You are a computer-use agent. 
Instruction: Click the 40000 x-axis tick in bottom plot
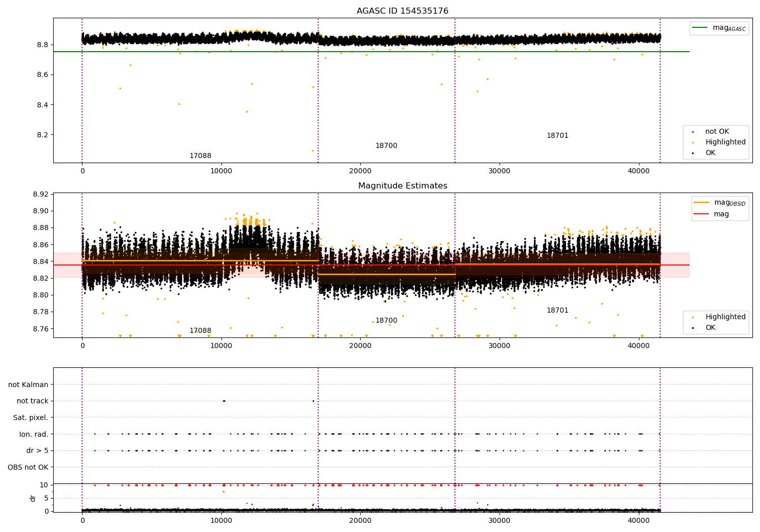(x=638, y=520)
